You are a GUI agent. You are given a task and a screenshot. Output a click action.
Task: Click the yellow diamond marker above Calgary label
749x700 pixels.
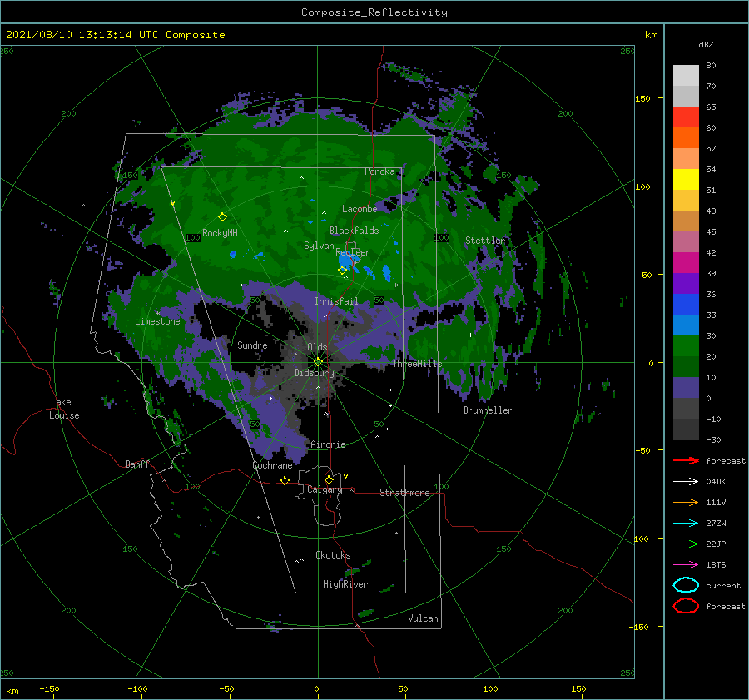pyautogui.click(x=329, y=479)
